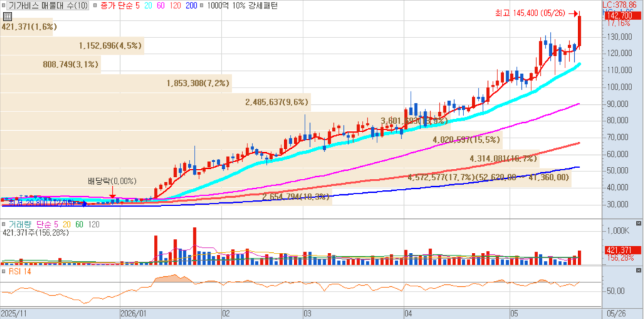Click the 130,000 price axis label
The width and height of the screenshot is (644, 319).
click(x=620, y=37)
